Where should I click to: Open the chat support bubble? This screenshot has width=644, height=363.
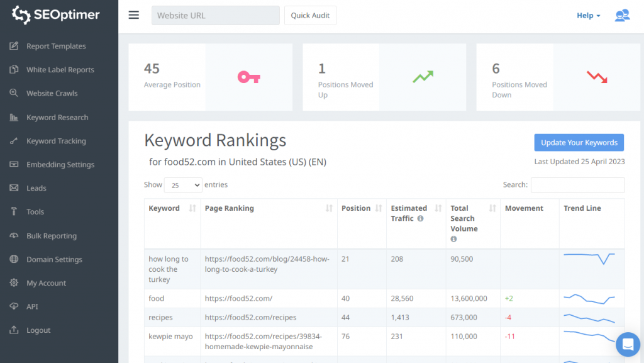[627, 344]
